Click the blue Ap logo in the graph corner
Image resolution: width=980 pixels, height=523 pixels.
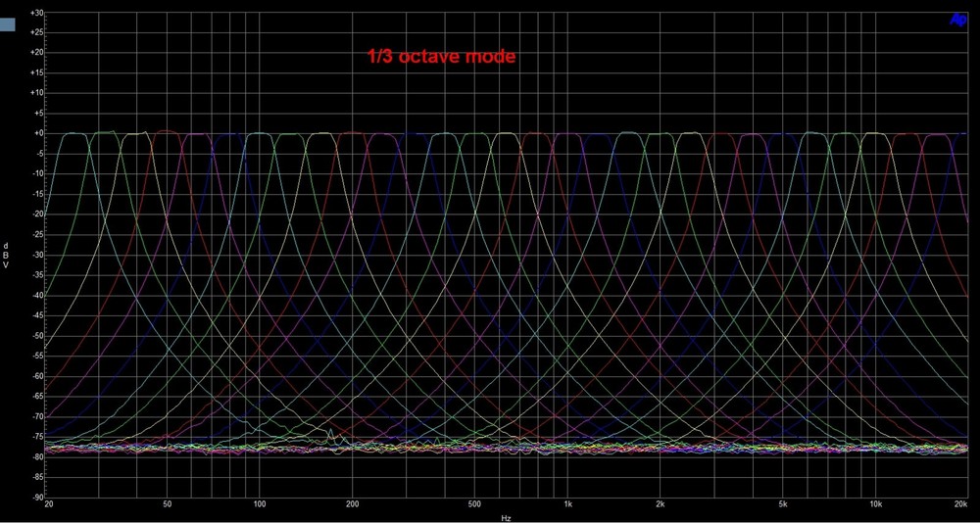[957, 20]
